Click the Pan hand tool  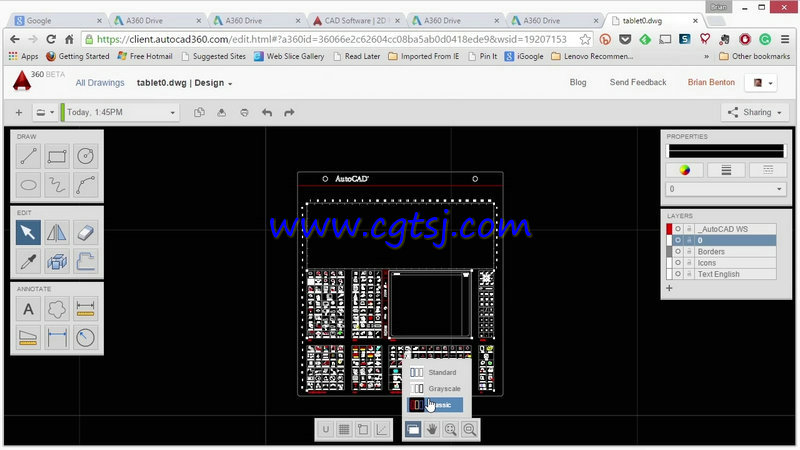(432, 430)
